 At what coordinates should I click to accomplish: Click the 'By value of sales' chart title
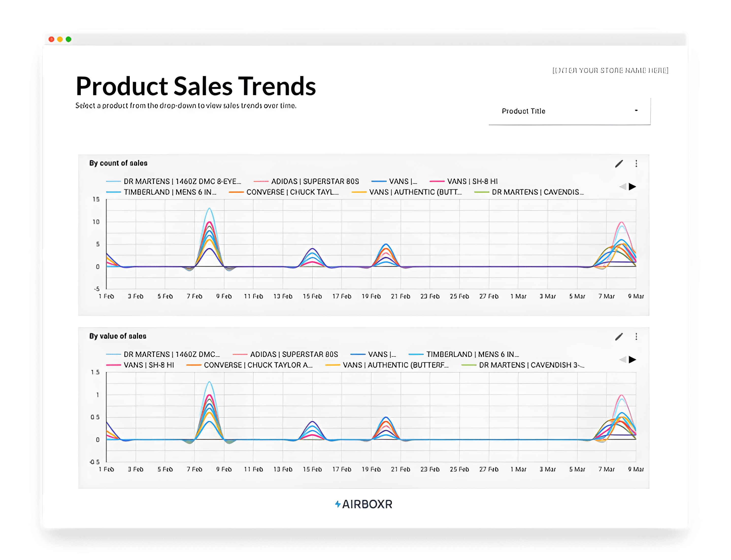118,336
